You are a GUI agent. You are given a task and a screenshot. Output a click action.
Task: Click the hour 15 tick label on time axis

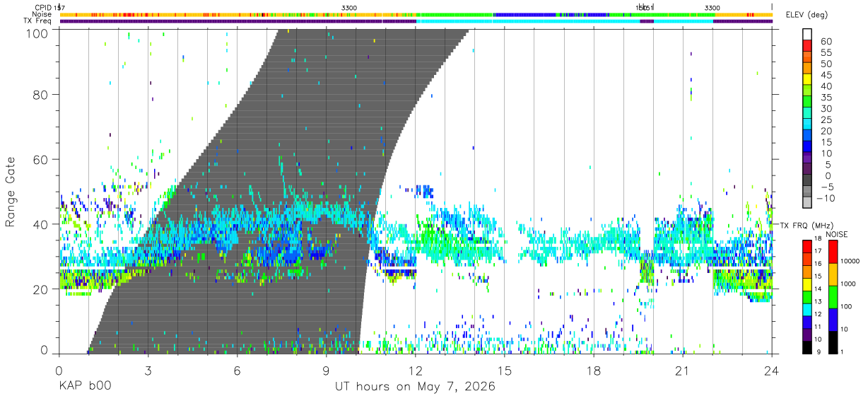tap(505, 371)
